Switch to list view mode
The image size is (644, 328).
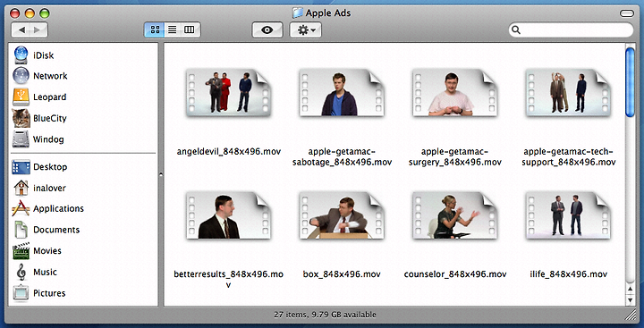click(x=173, y=30)
